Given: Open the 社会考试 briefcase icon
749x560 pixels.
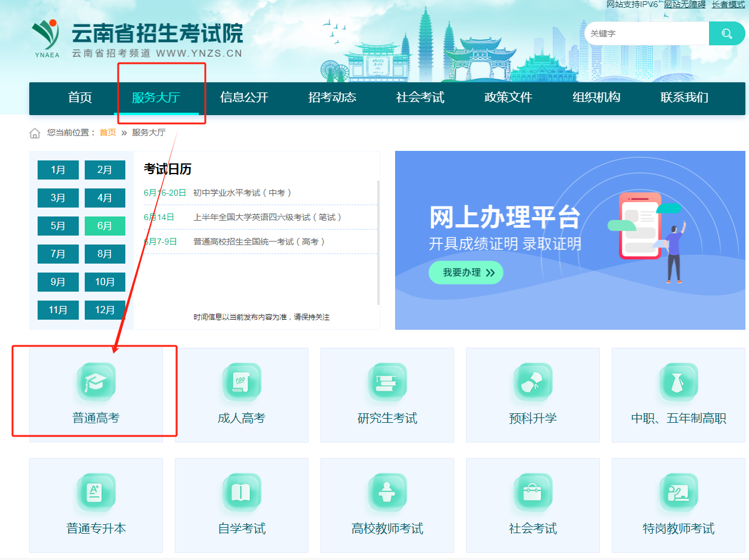Looking at the screenshot, I should tap(533, 493).
